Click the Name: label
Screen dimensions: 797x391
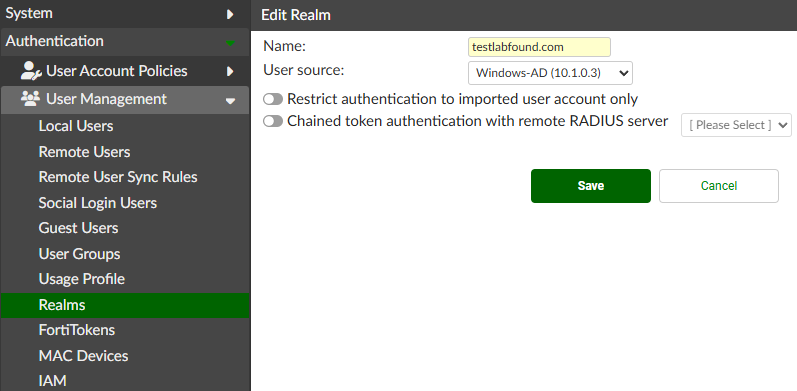[x=284, y=46]
